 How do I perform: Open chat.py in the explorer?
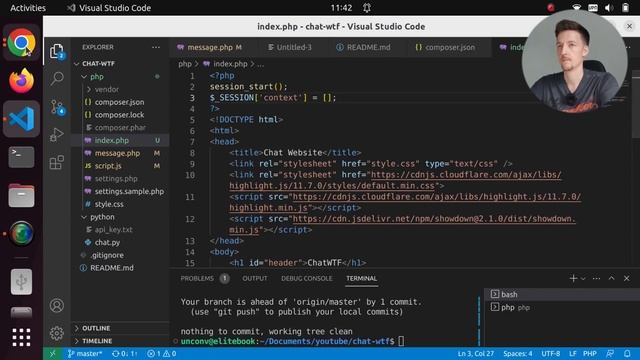coord(107,242)
